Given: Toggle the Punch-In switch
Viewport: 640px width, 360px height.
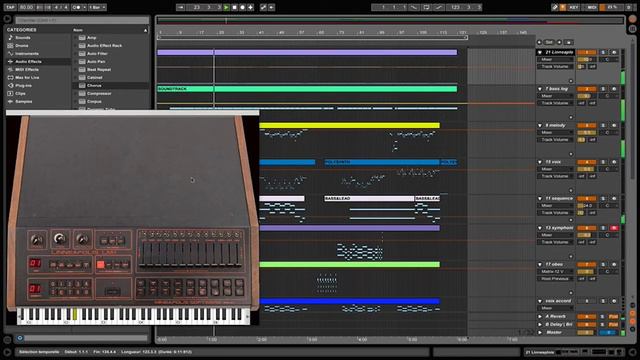Looking at the screenshot, I should point(413,7).
